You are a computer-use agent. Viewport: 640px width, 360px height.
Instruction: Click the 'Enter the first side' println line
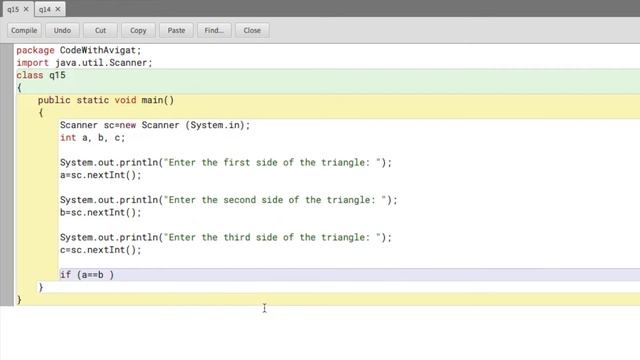tap(226, 162)
